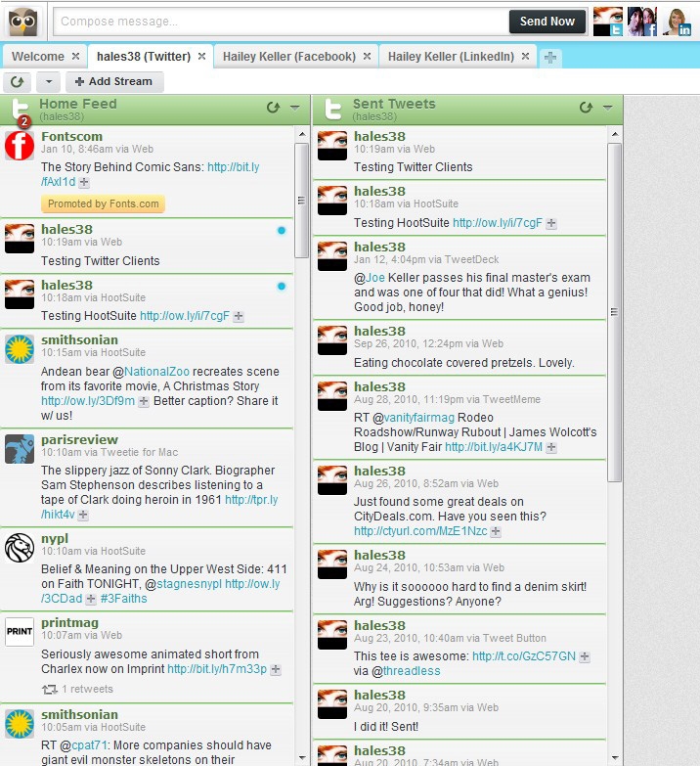Click the HootSuite owl logo

23,21
